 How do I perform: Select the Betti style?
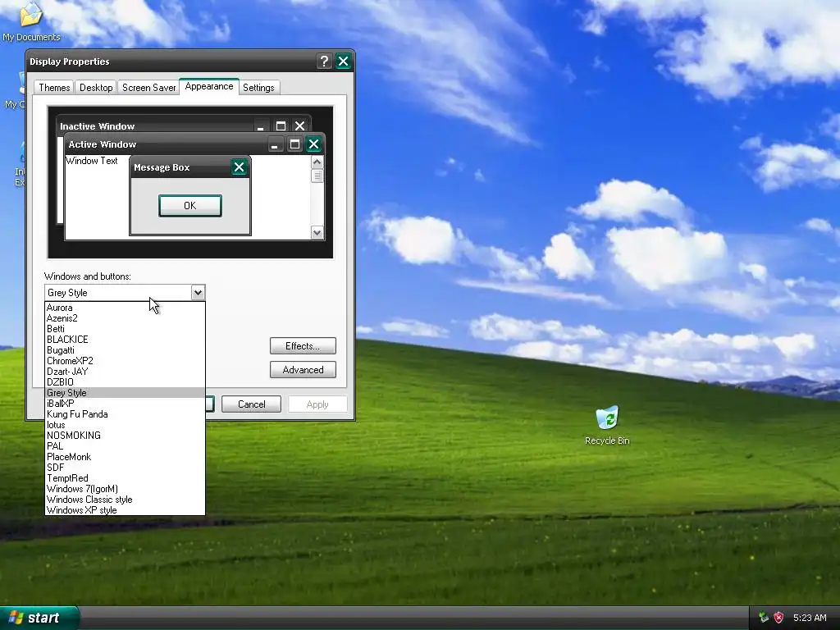tap(125, 329)
